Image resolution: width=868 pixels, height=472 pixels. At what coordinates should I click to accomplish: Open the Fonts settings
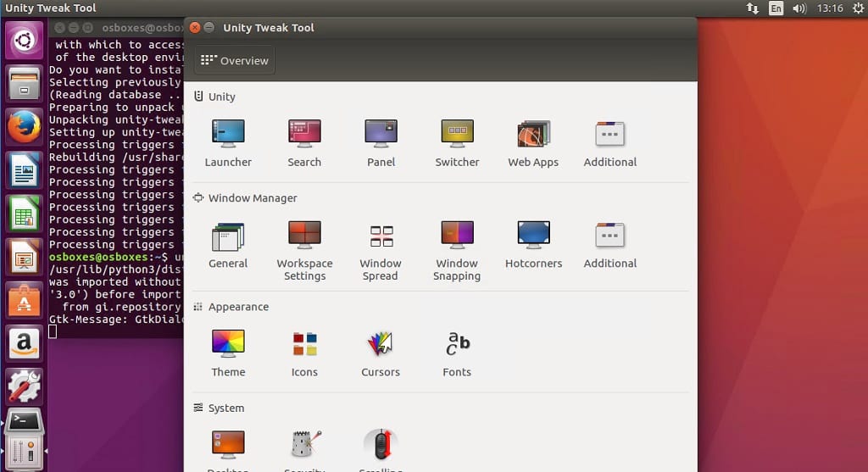(x=457, y=353)
